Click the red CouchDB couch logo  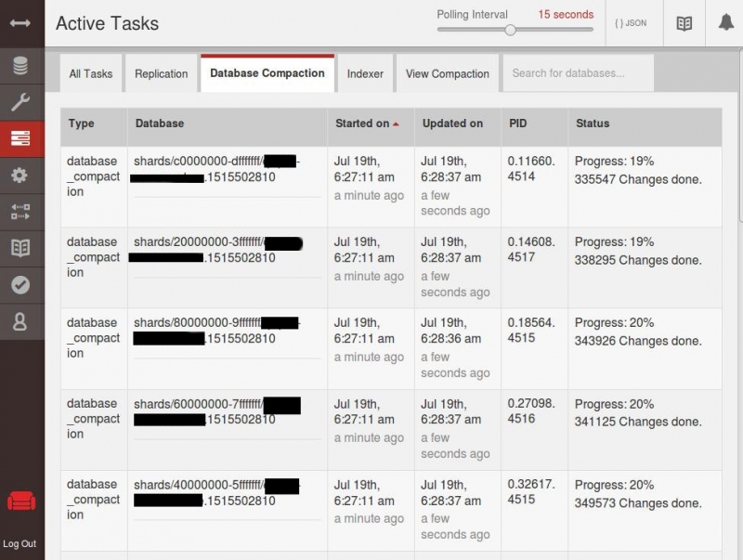(20, 502)
